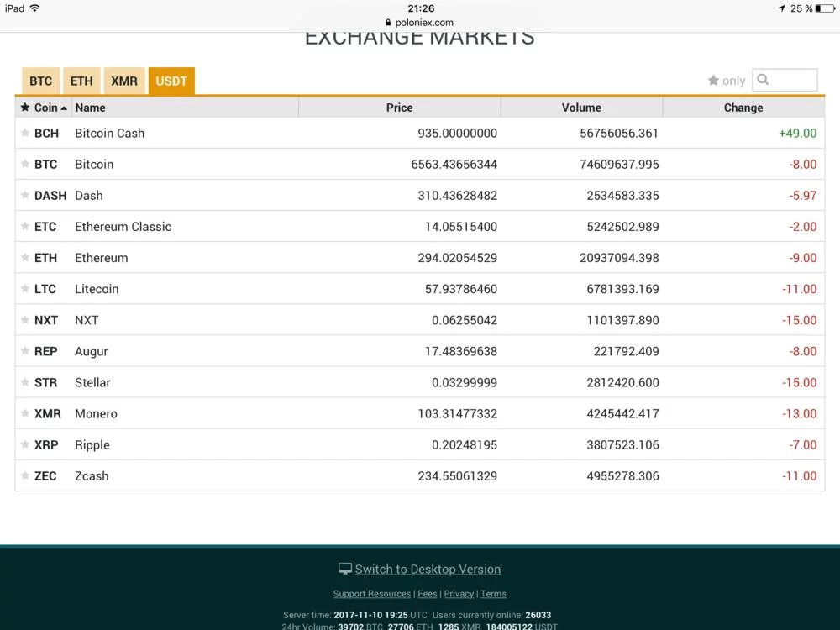Select the Augur name cell
840x630 pixels.
91,351
